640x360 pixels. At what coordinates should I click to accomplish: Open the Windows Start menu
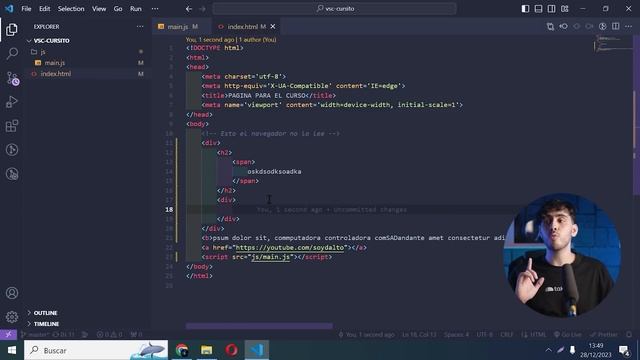click(11, 350)
